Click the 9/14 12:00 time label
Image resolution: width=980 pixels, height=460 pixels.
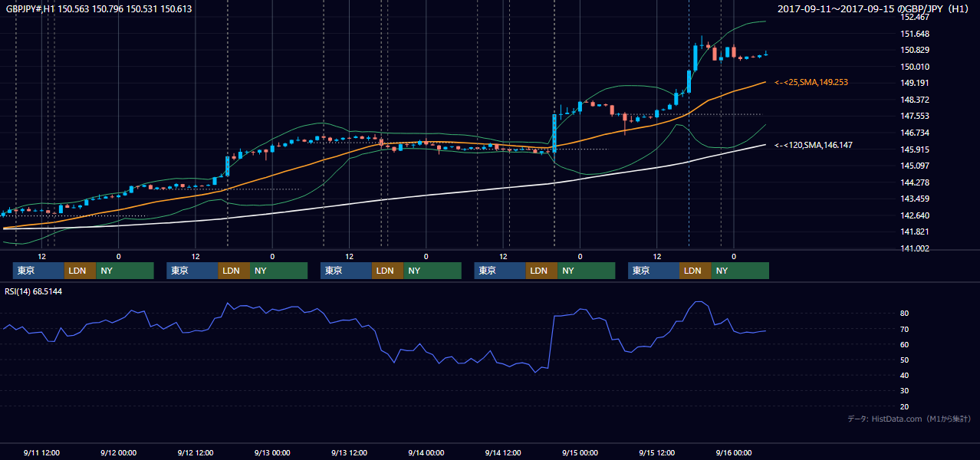[503, 453]
